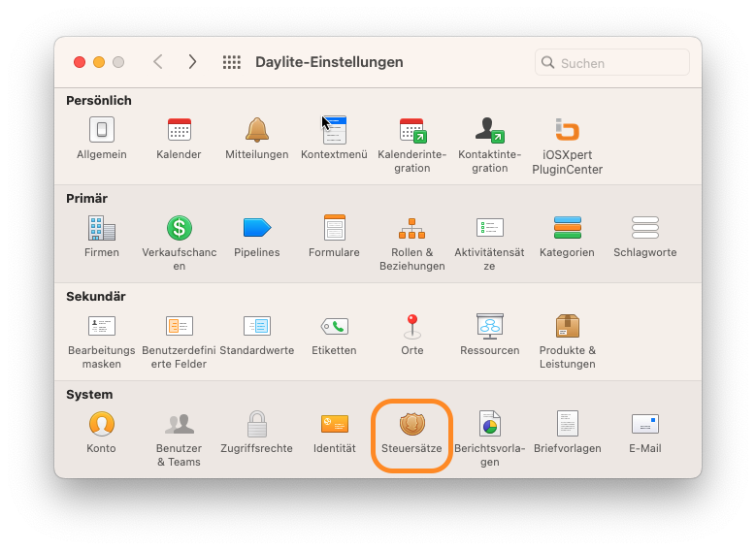
Task: Open the Standardwerte settings
Action: click(257, 326)
